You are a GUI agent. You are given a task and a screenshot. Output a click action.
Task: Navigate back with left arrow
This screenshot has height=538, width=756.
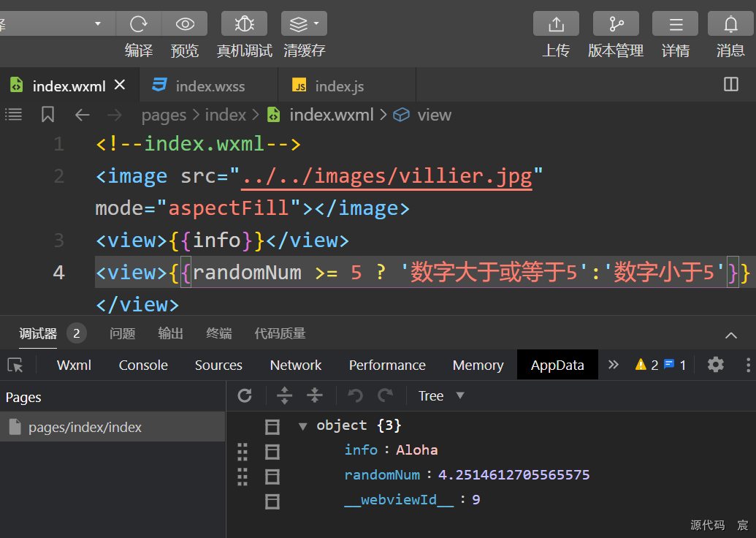pos(83,115)
